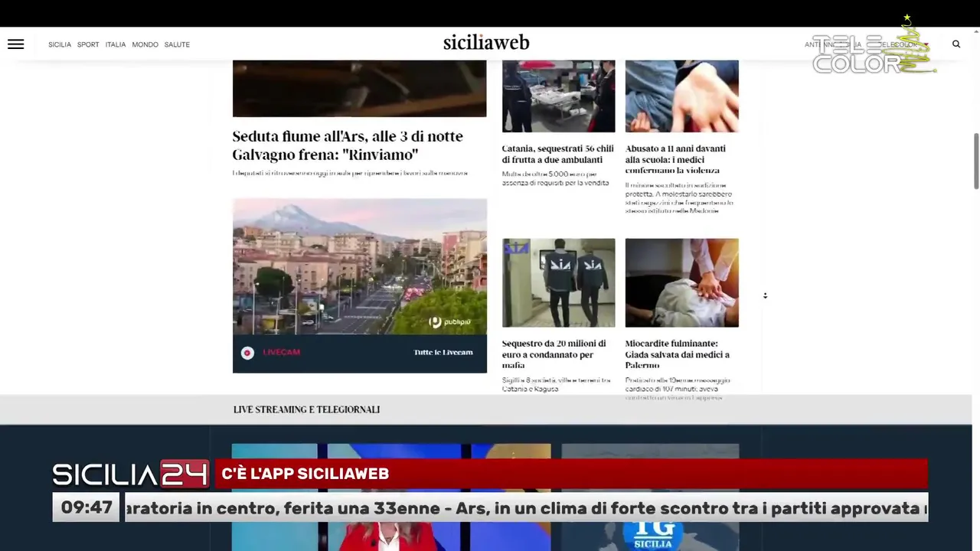This screenshot has height=551, width=980.
Task: Open the 'Sequestro da 20 milioni' article
Action: pos(554,354)
